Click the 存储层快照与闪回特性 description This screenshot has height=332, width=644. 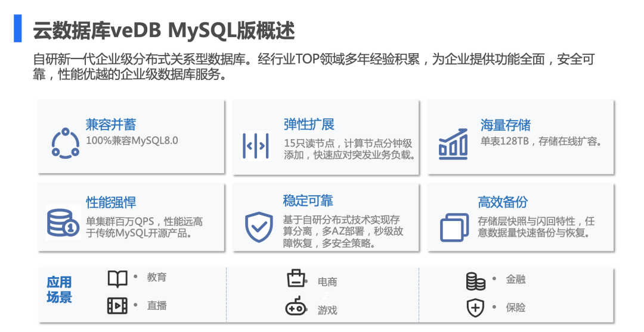tap(536, 227)
